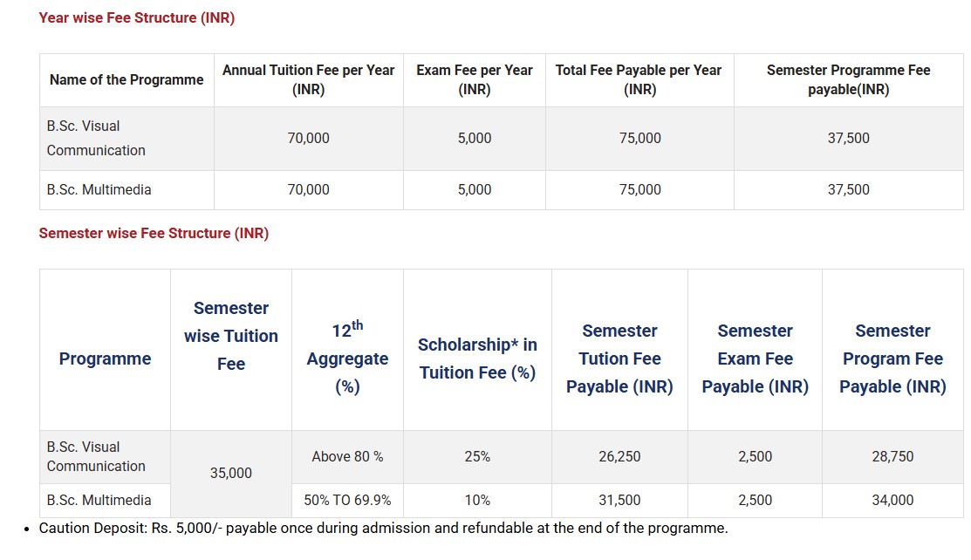Click Semester Exam Fee Payable header
Screen dimensions: 971x560
tap(755, 359)
